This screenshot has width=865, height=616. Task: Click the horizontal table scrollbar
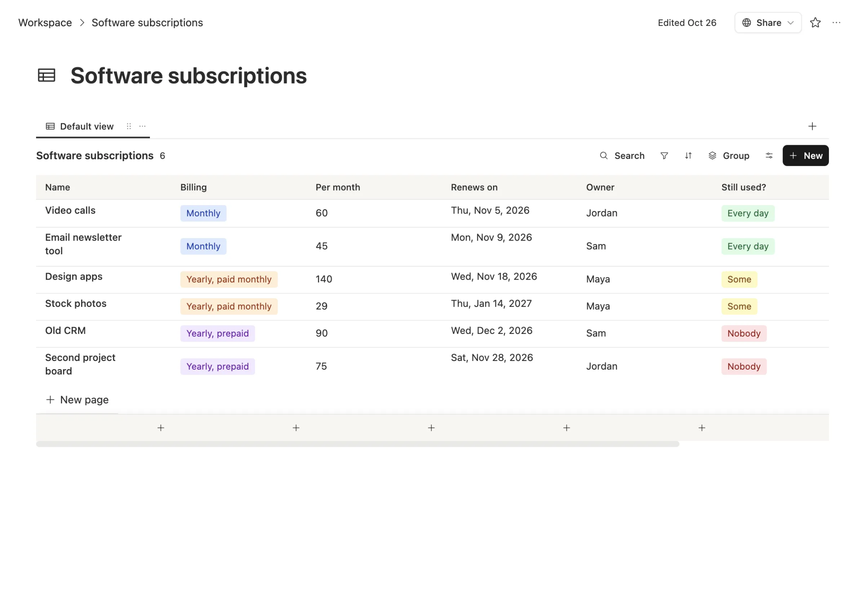point(358,444)
